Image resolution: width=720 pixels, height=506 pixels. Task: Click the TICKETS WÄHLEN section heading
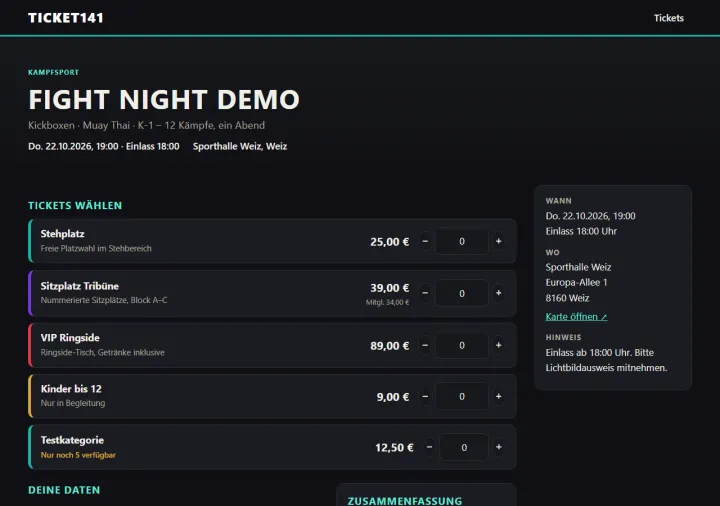(x=75, y=206)
